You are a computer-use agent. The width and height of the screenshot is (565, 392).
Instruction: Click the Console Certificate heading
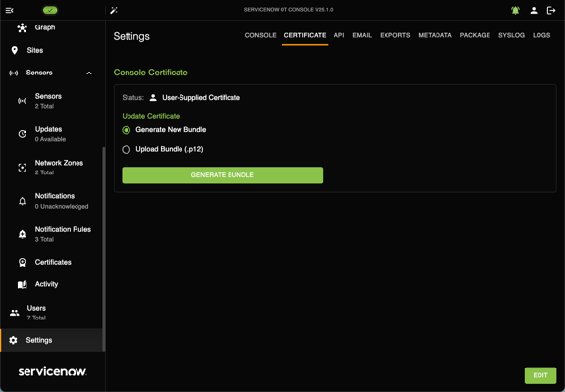[151, 73]
